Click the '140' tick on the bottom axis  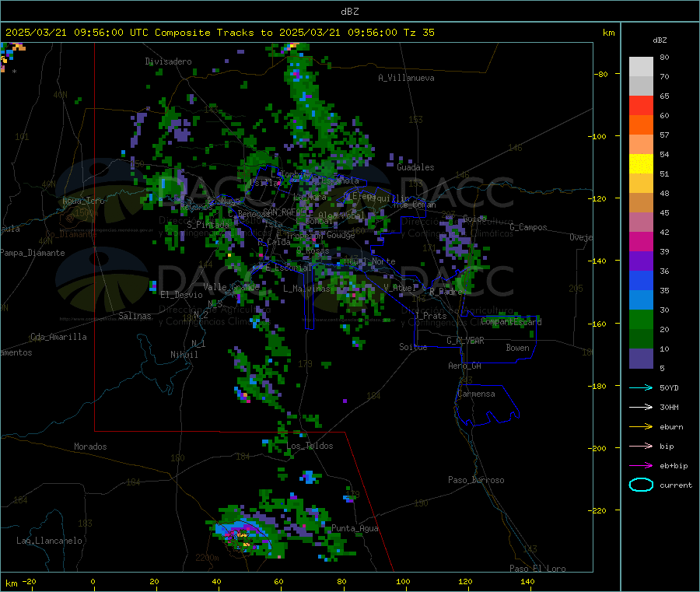[x=527, y=581]
